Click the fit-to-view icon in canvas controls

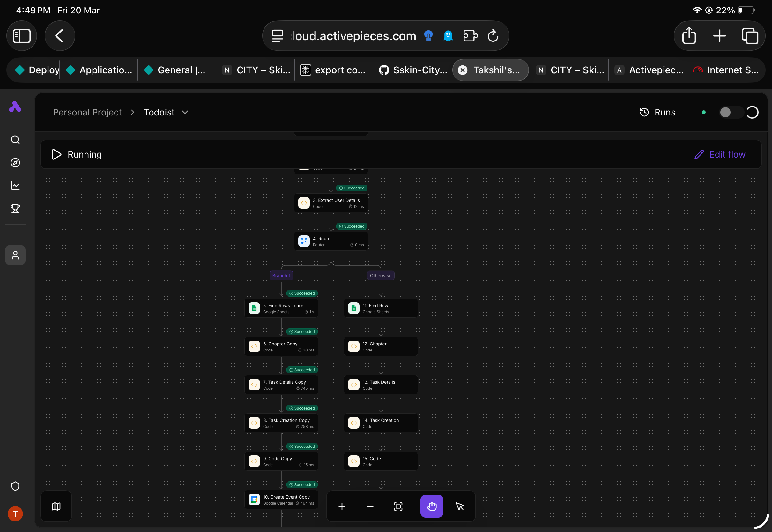point(398,506)
